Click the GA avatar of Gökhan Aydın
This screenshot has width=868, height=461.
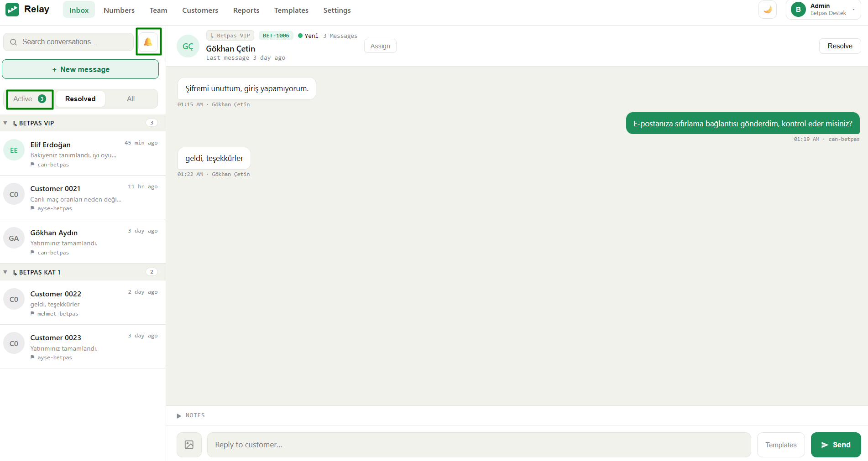14,238
